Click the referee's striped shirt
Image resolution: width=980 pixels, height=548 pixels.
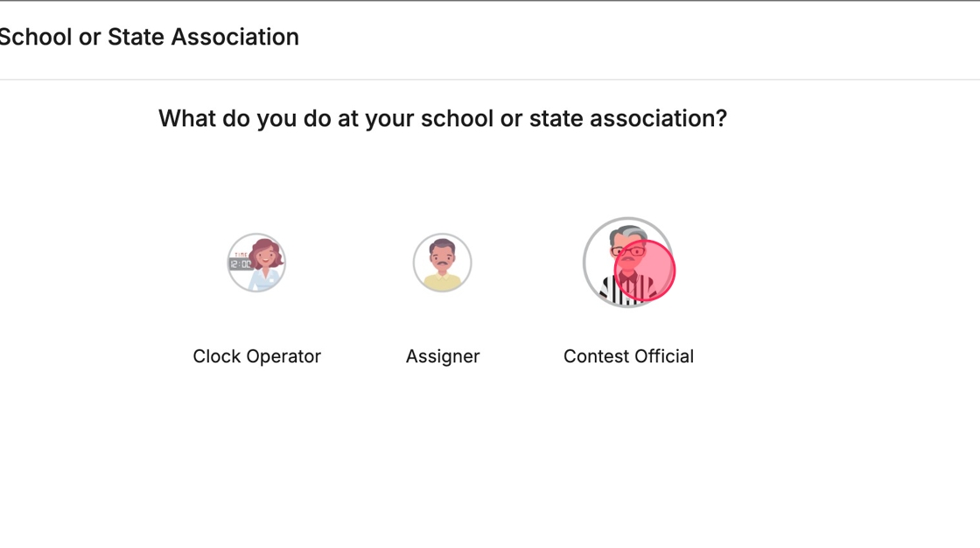pyautogui.click(x=612, y=291)
